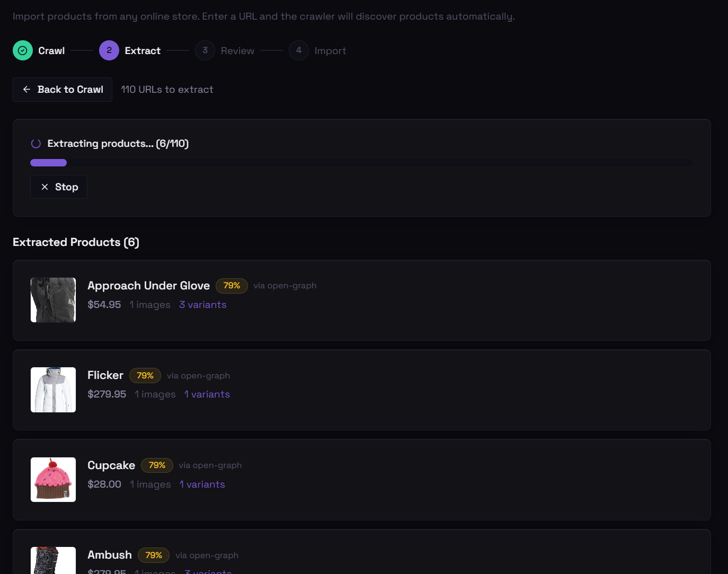View the 1 variants link for Flicker

click(x=207, y=394)
